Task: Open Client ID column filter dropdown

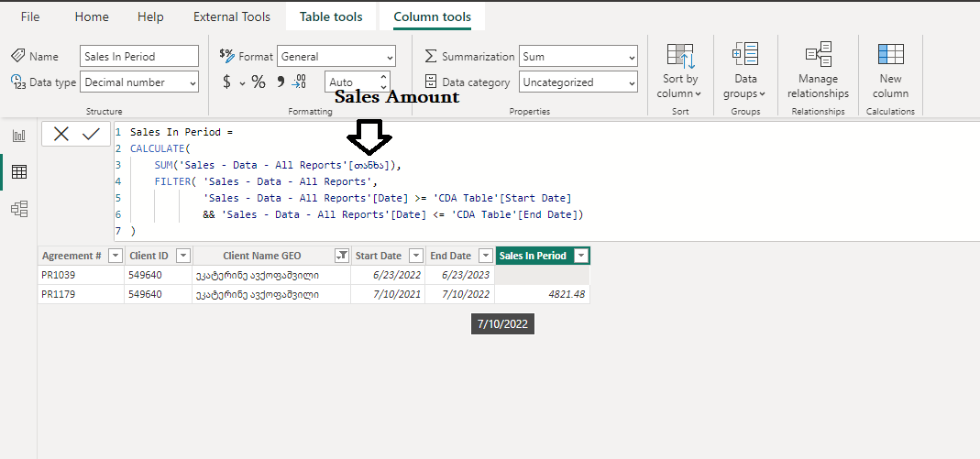Action: [x=183, y=256]
